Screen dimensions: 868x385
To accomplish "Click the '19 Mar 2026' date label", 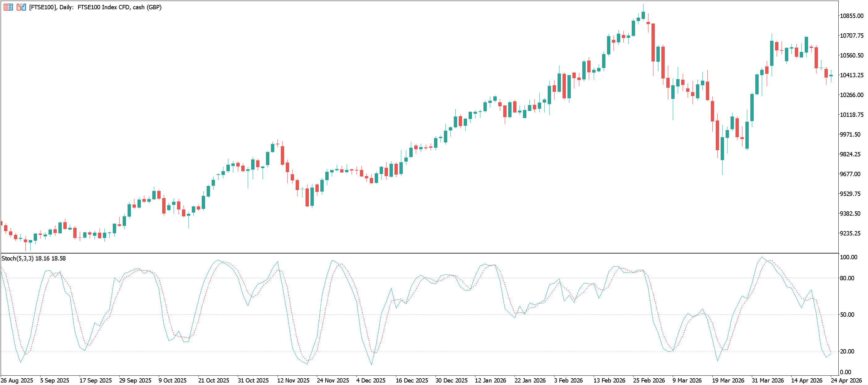I will click(x=728, y=381).
